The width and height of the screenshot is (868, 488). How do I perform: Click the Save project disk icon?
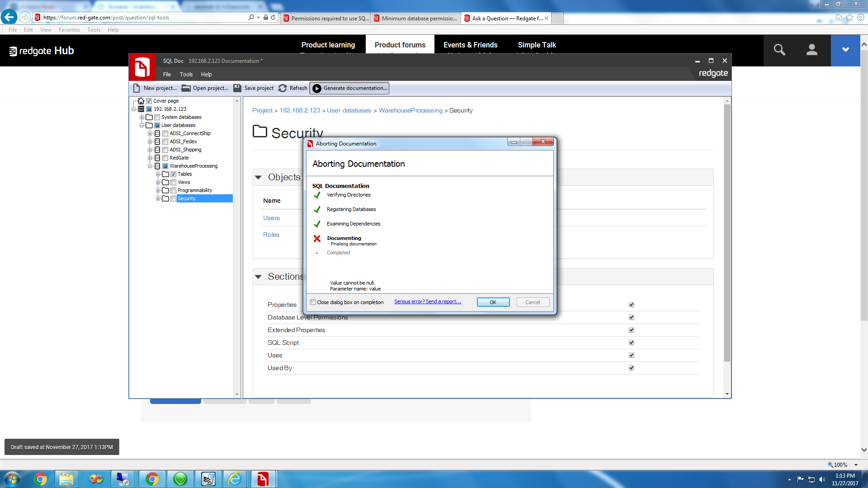[x=237, y=88]
